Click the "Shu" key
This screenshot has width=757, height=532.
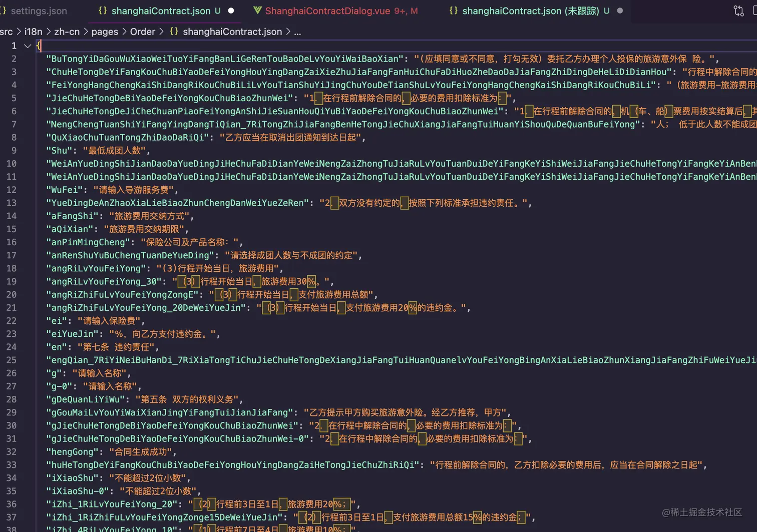coord(60,150)
